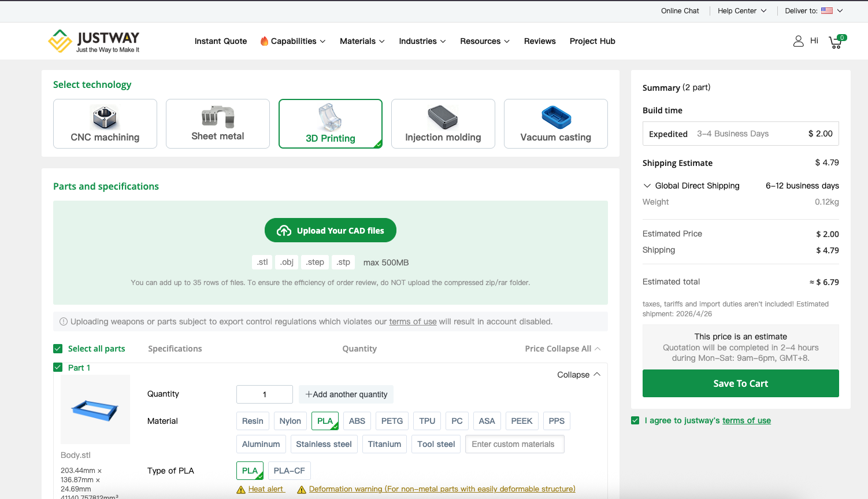Open terms of use link near Save To Cart

coord(747,420)
